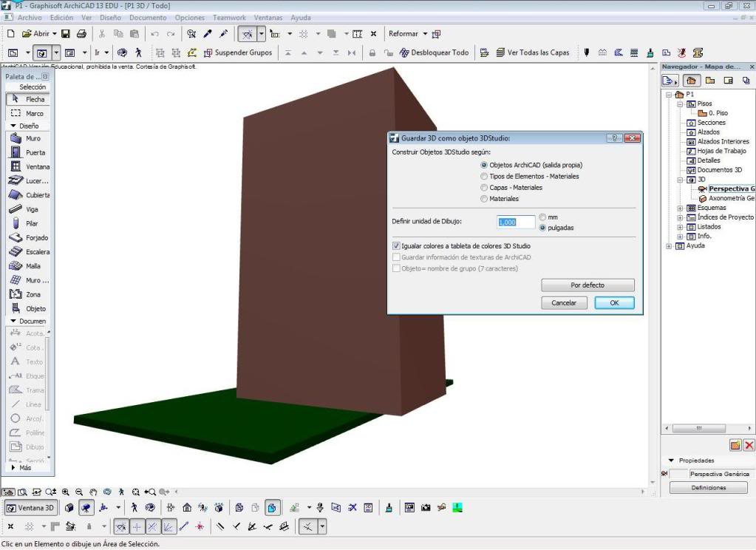Click the zoom out magnifier icon
The width and height of the screenshot is (756, 550).
click(x=79, y=492)
